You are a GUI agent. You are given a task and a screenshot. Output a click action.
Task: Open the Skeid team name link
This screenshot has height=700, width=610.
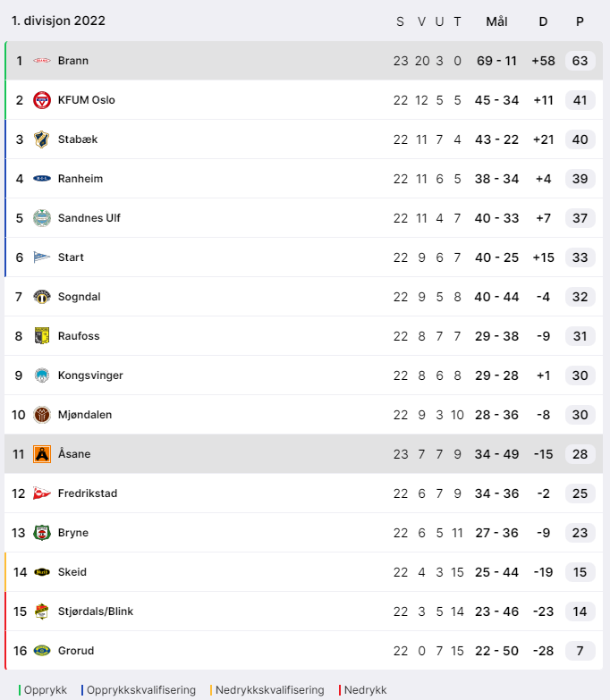click(x=72, y=572)
